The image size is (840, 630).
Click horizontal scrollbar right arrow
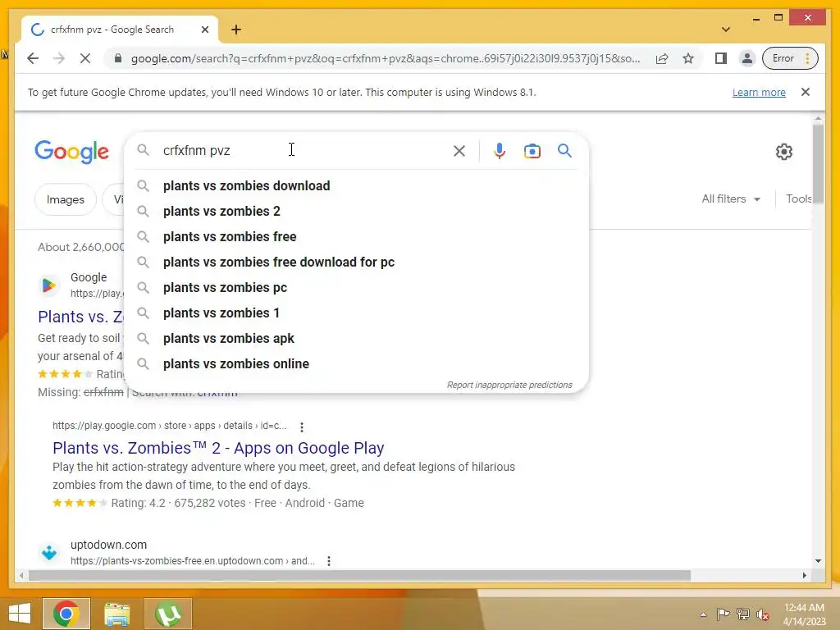point(804,575)
